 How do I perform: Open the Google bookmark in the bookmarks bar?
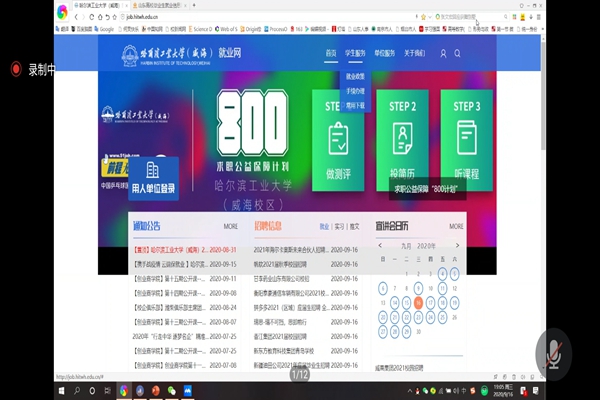click(x=104, y=29)
